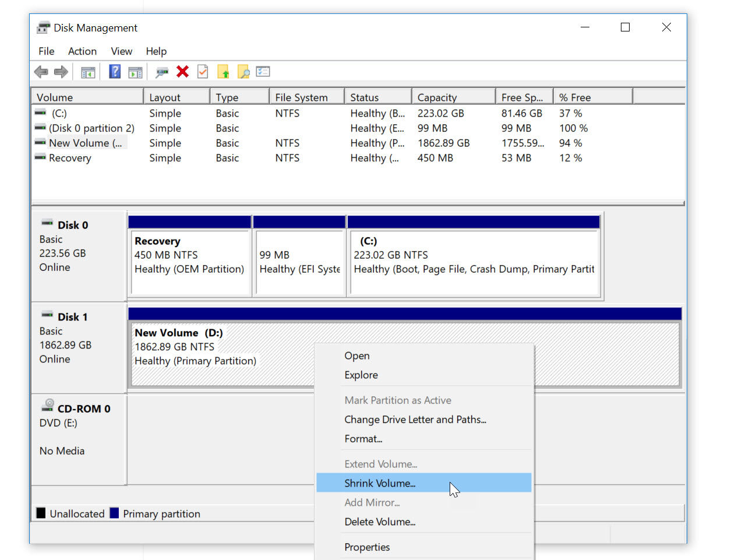Select Shrink Volume from the context menu
Image resolution: width=756 pixels, height=560 pixels.
point(380,483)
